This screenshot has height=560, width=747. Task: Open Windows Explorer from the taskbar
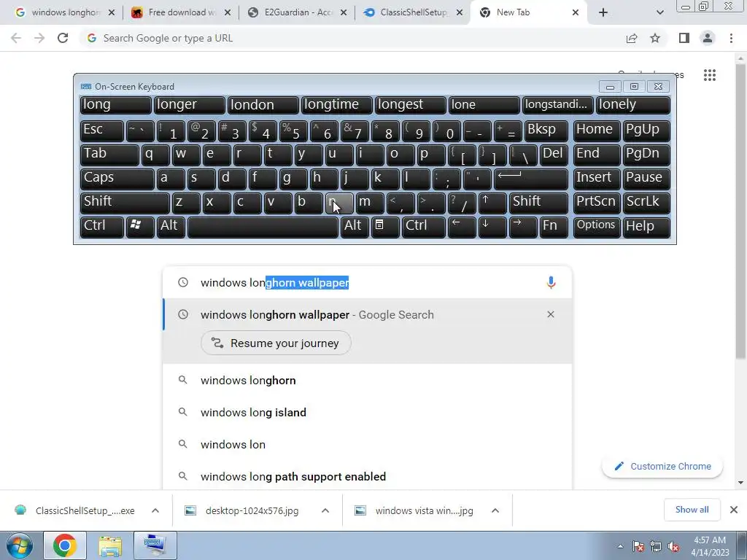(x=110, y=545)
